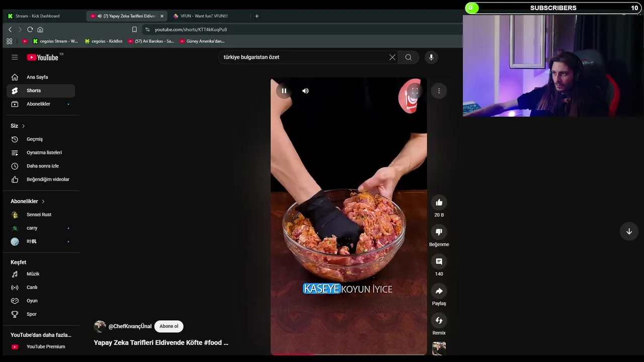Open Oynatma listeleri
Screen dimensions: 644x362
41,152
